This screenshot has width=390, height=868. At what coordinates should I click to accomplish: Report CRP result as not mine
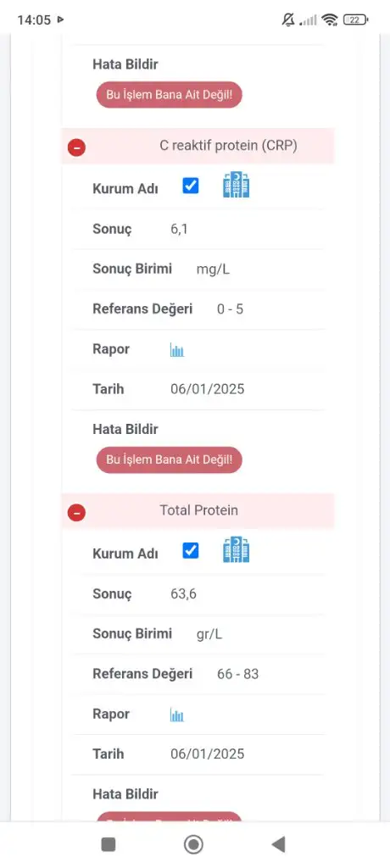(x=169, y=459)
